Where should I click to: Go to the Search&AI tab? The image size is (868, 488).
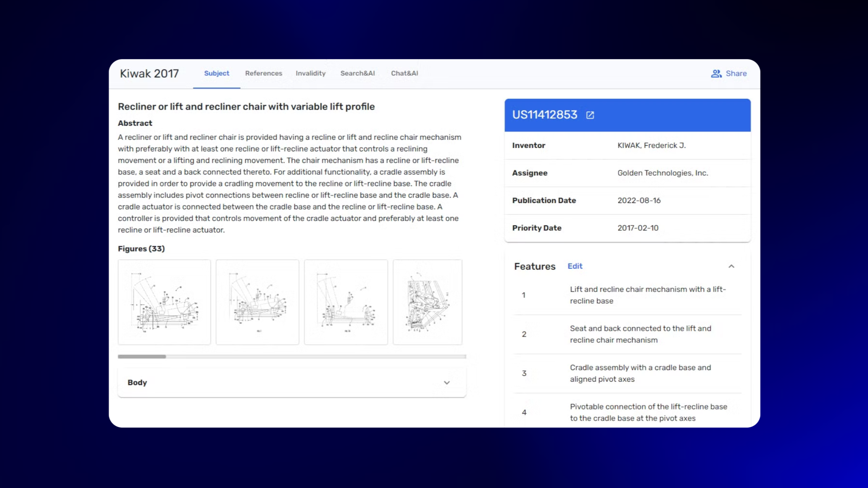pyautogui.click(x=357, y=73)
